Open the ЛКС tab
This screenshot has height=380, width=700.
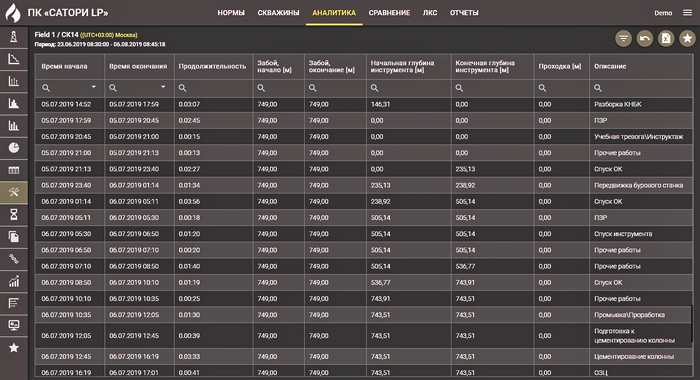tap(430, 13)
